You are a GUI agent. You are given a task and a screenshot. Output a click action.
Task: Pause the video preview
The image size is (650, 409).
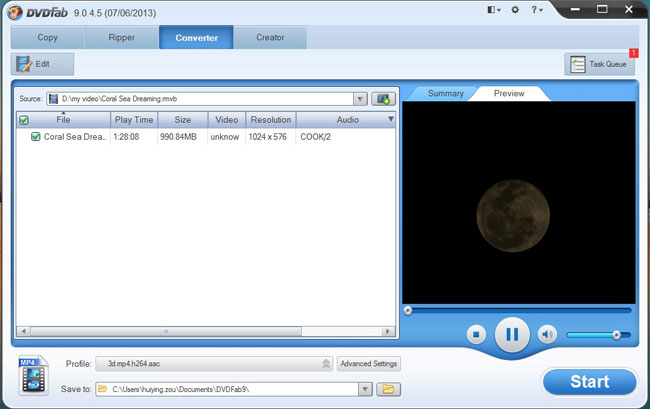[x=512, y=334]
